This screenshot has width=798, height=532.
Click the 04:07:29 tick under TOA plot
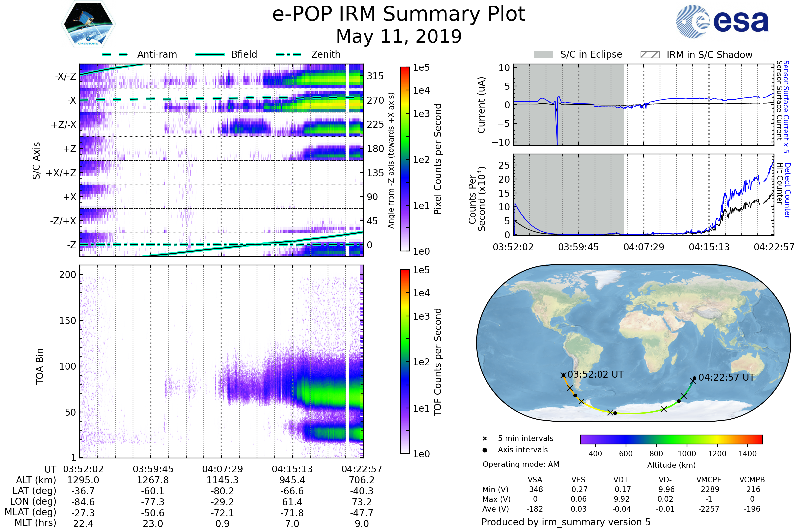[222, 469]
